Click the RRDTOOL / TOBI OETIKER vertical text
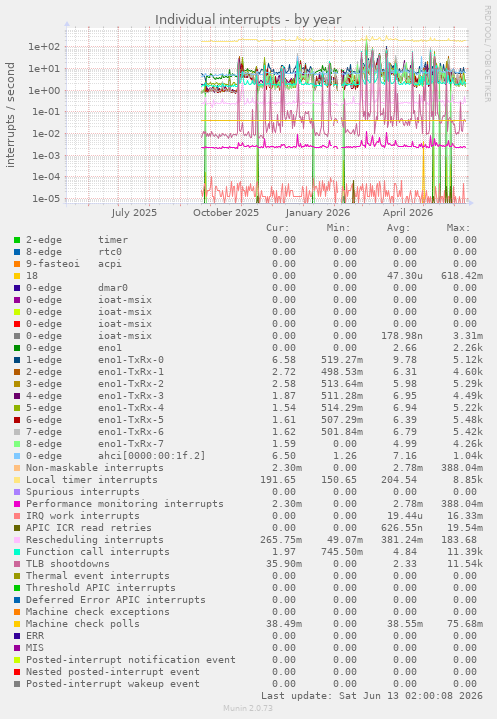497x719 pixels. 487,54
